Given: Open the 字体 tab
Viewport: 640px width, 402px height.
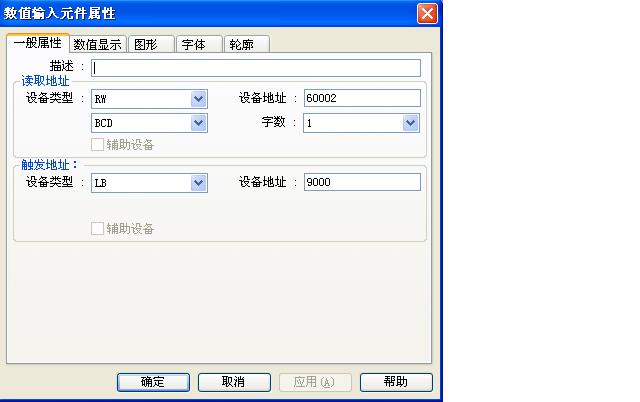Looking at the screenshot, I should (194, 44).
